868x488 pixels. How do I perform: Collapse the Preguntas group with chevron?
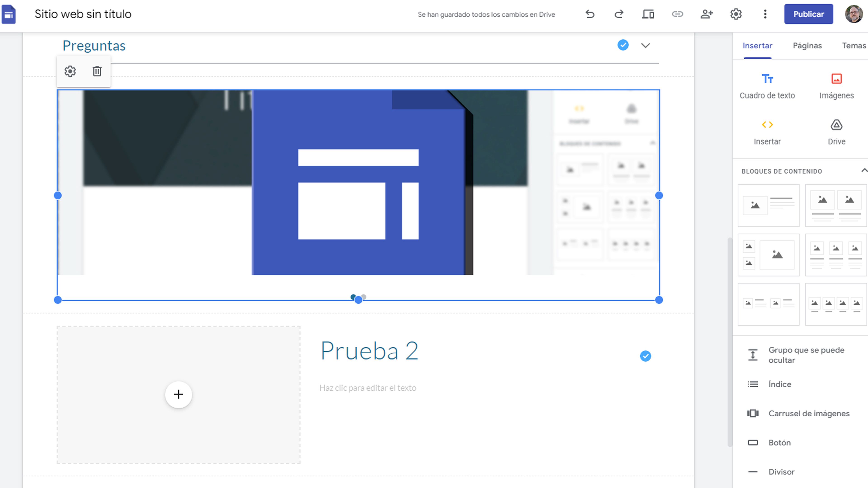point(645,45)
